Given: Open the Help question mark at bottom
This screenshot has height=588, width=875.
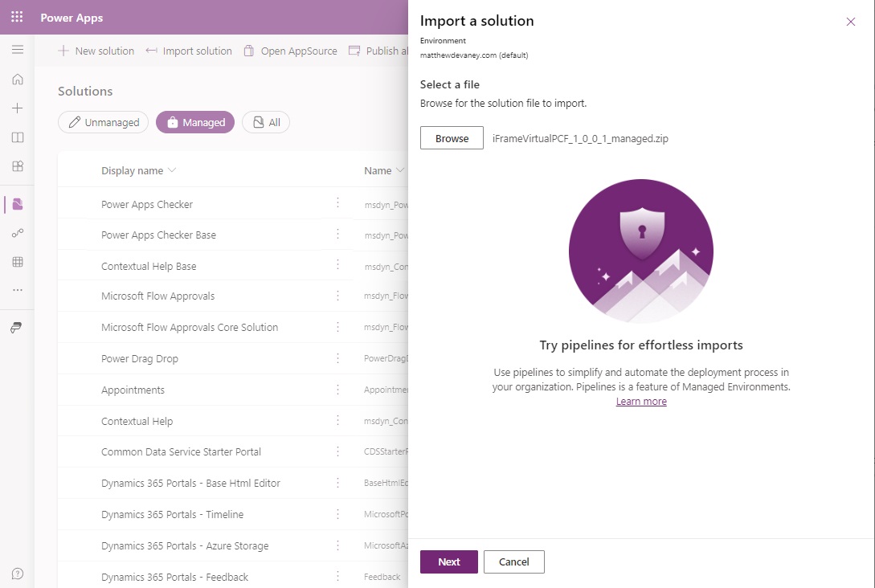Looking at the screenshot, I should pos(17,574).
